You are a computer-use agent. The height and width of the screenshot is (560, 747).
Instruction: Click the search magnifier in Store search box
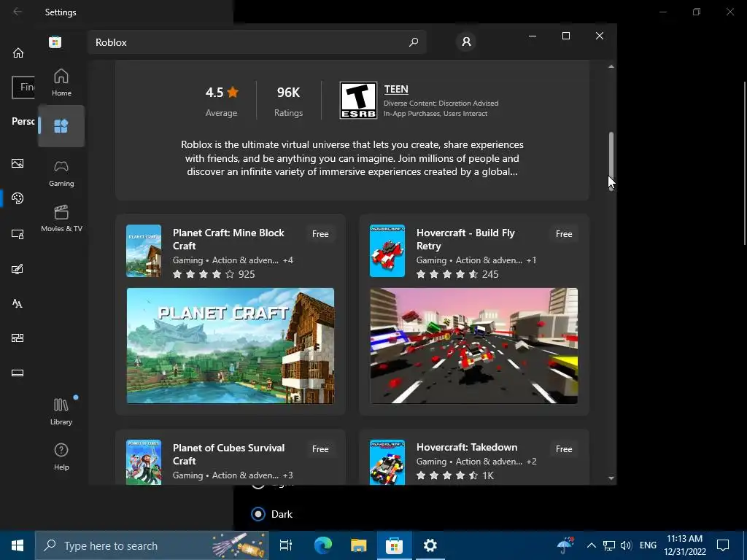(414, 42)
